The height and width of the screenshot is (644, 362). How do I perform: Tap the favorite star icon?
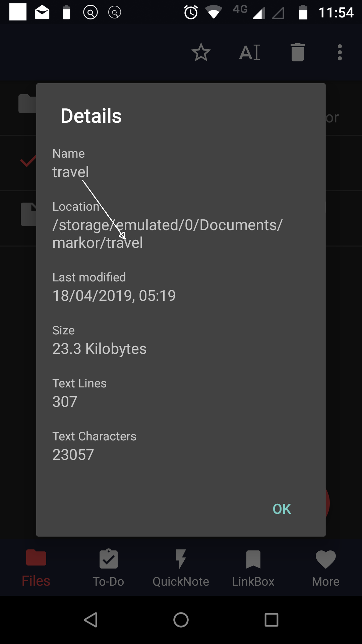click(x=201, y=52)
